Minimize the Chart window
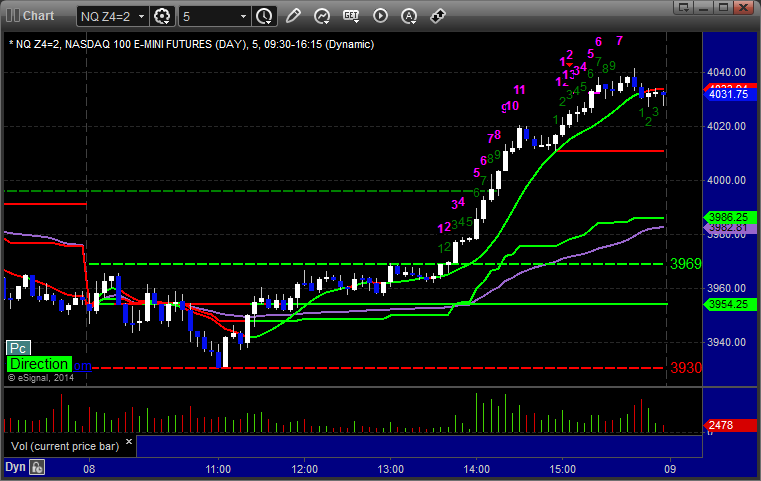761x481 pixels. point(704,7)
